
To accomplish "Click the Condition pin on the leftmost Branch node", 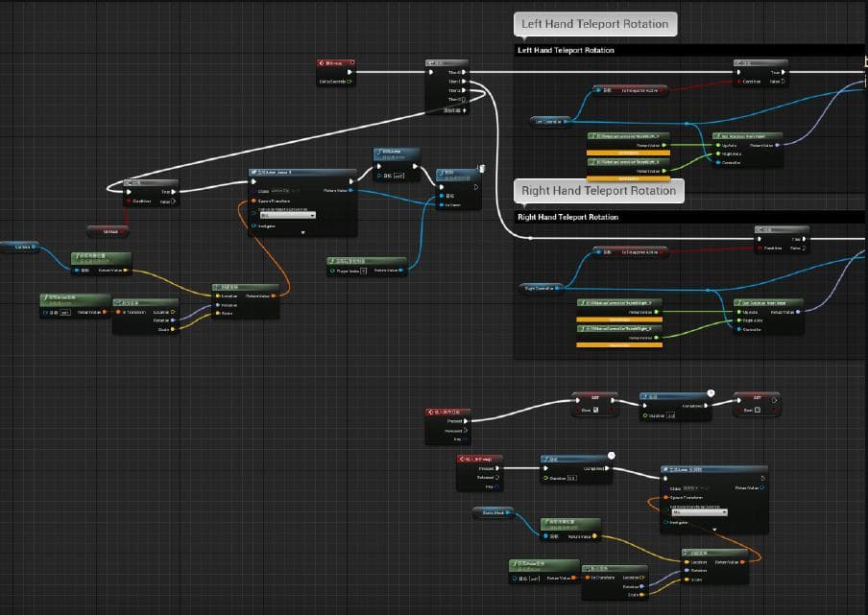I will 129,201.
